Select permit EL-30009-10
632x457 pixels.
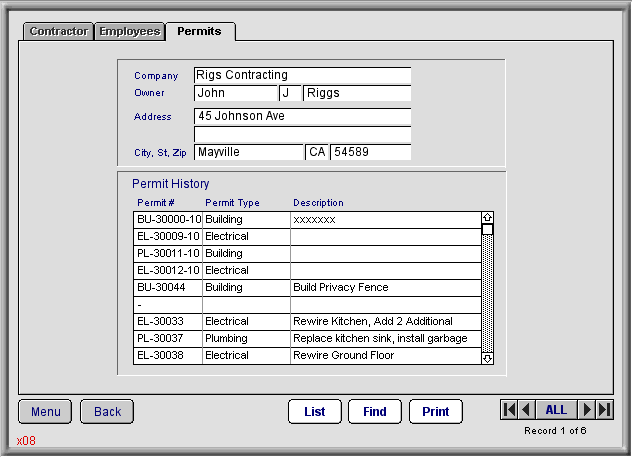pyautogui.click(x=168, y=237)
